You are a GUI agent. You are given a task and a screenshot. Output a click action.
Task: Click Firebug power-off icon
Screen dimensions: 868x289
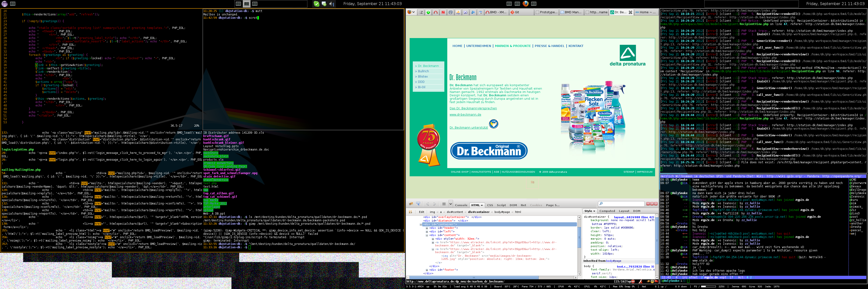click(656, 204)
